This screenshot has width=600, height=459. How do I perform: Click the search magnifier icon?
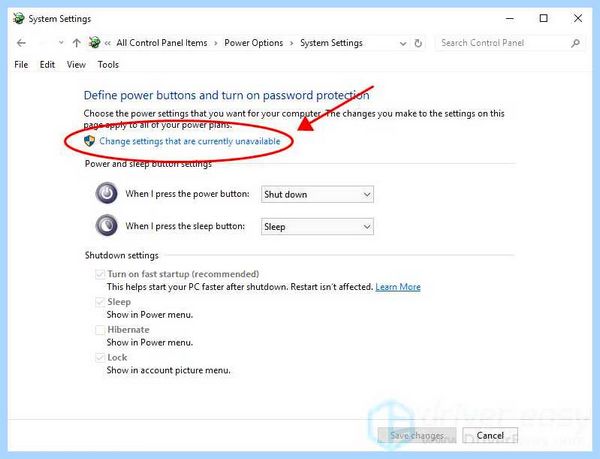point(576,43)
